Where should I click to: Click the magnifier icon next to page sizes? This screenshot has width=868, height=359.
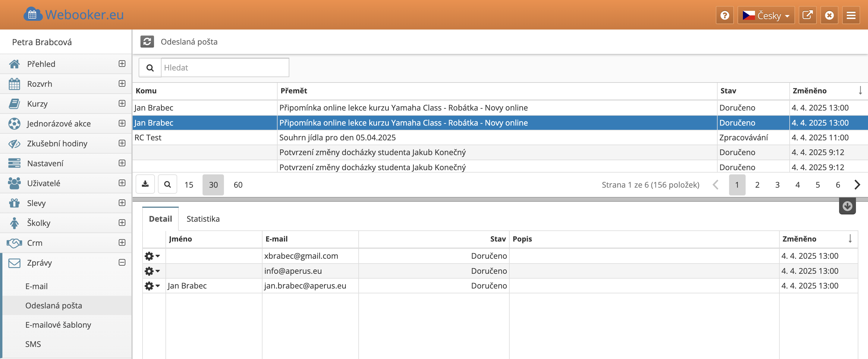(x=168, y=184)
